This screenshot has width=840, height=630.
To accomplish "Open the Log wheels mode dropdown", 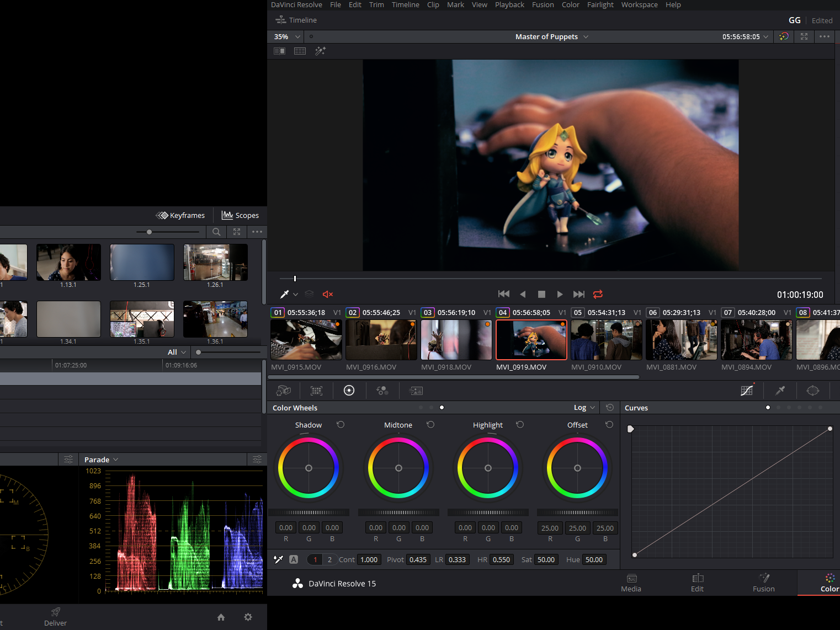I will coord(584,408).
